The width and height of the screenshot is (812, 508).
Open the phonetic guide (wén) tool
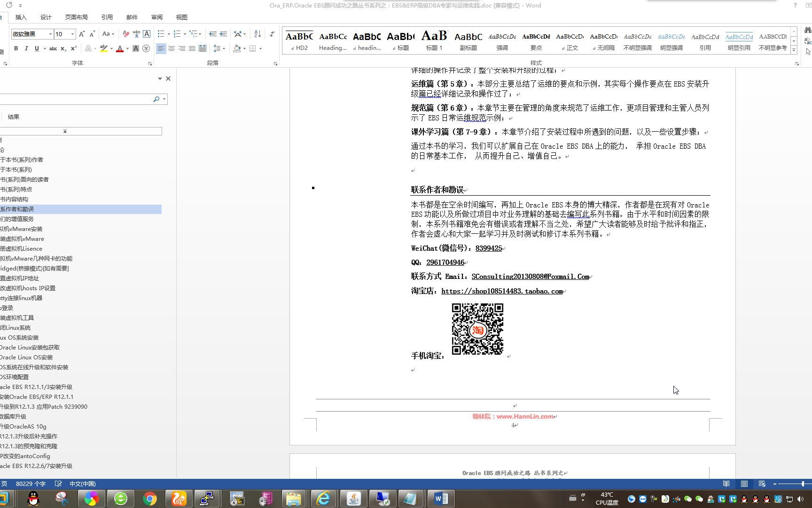point(136,34)
